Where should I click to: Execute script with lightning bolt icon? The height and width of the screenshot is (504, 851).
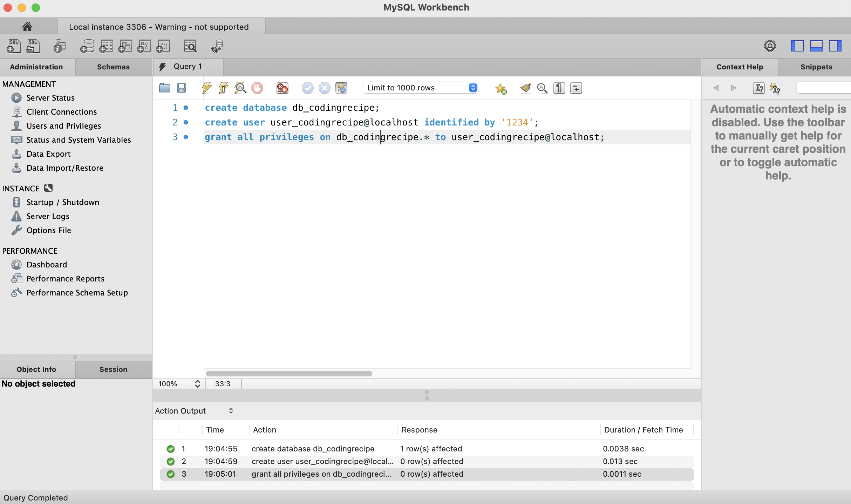click(x=206, y=88)
